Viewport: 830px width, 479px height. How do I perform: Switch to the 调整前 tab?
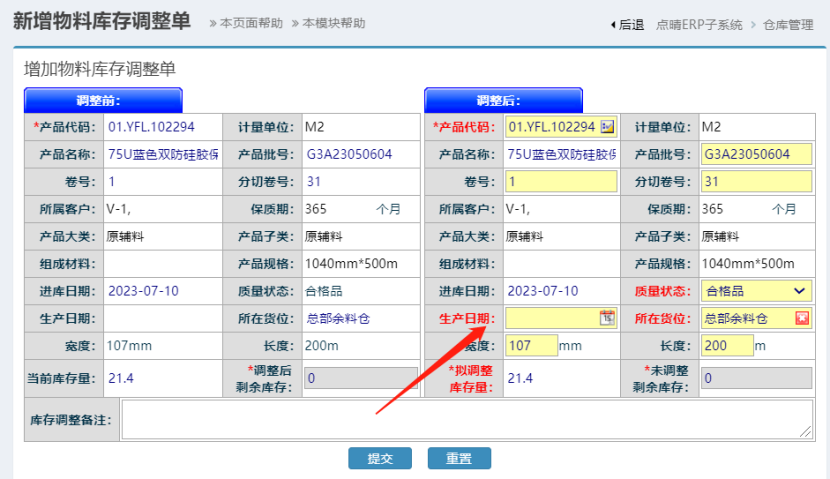coord(103,100)
